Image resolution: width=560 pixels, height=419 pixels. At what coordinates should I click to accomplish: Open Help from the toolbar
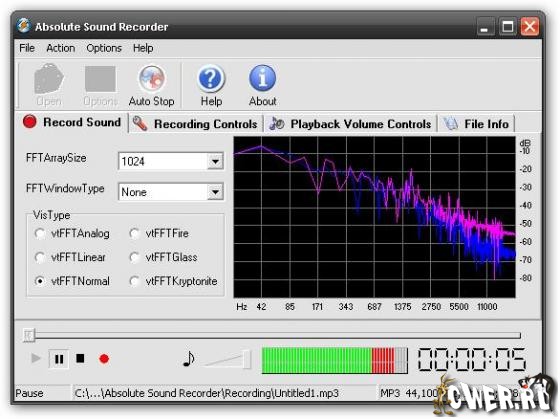211,85
